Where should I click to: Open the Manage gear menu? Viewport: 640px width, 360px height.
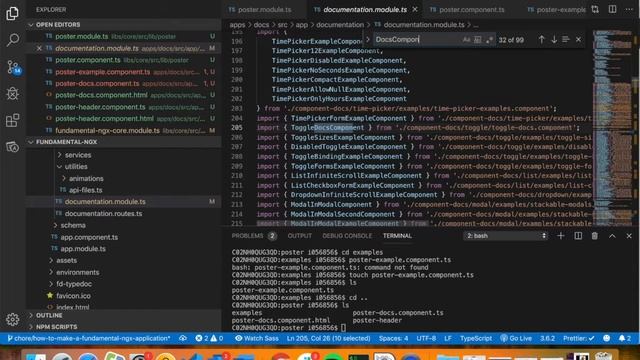coord(12,319)
